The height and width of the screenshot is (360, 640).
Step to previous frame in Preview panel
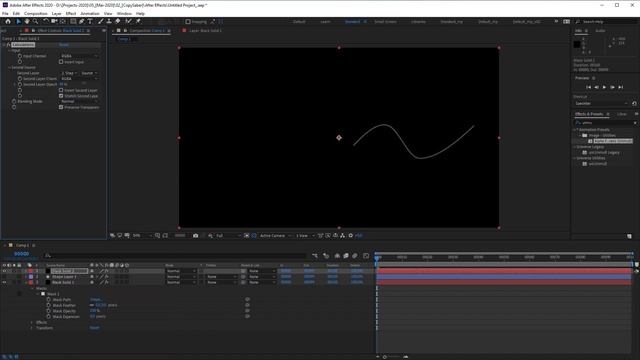(596, 87)
